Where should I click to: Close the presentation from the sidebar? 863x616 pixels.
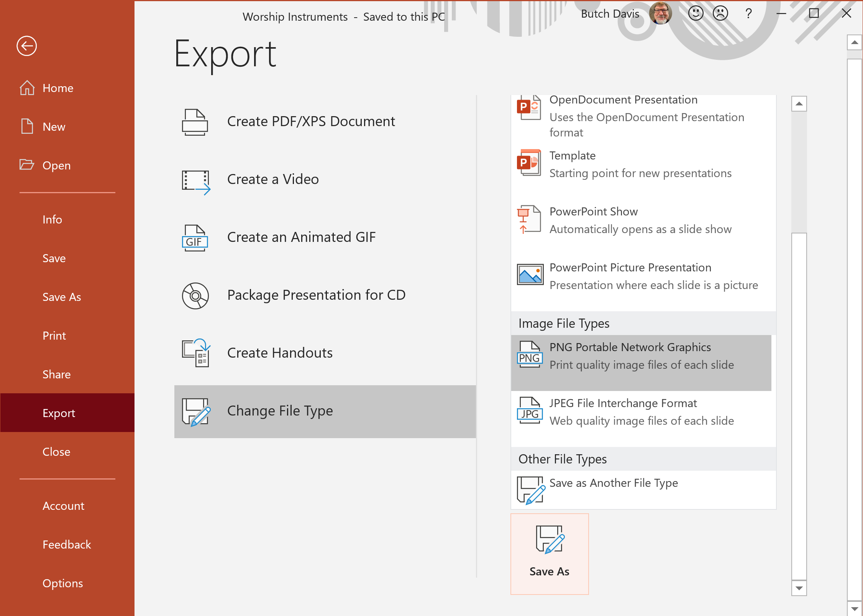click(67, 452)
